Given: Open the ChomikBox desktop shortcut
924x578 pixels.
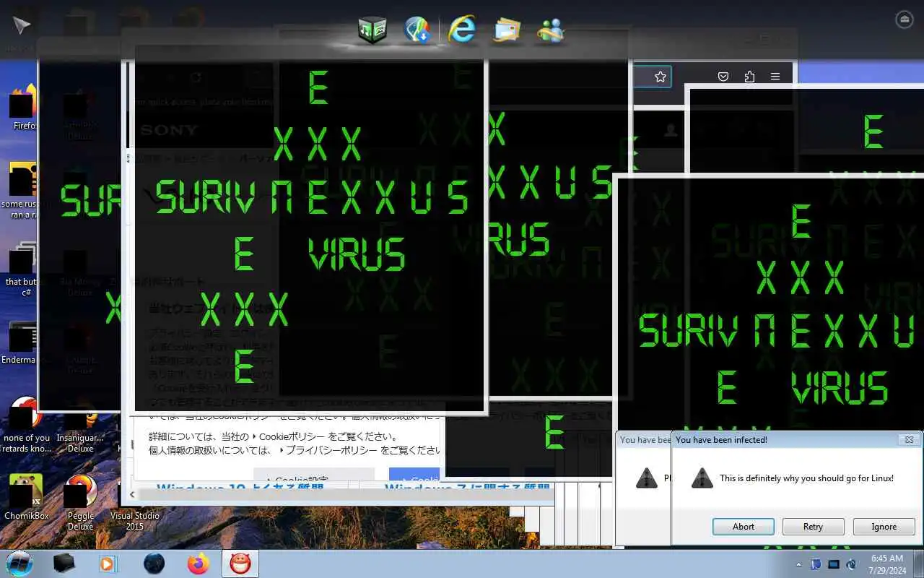Looking at the screenshot, I should (x=26, y=497).
